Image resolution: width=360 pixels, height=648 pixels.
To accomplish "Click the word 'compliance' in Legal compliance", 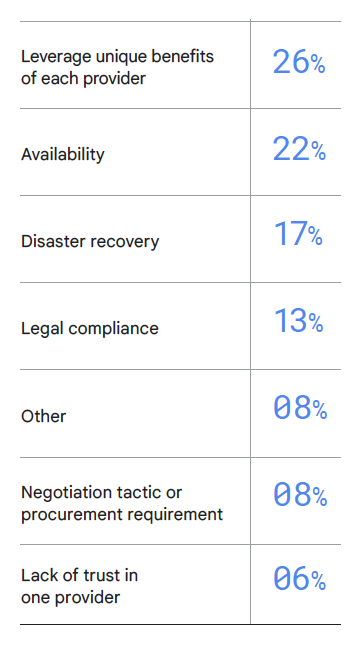I will tap(113, 329).
